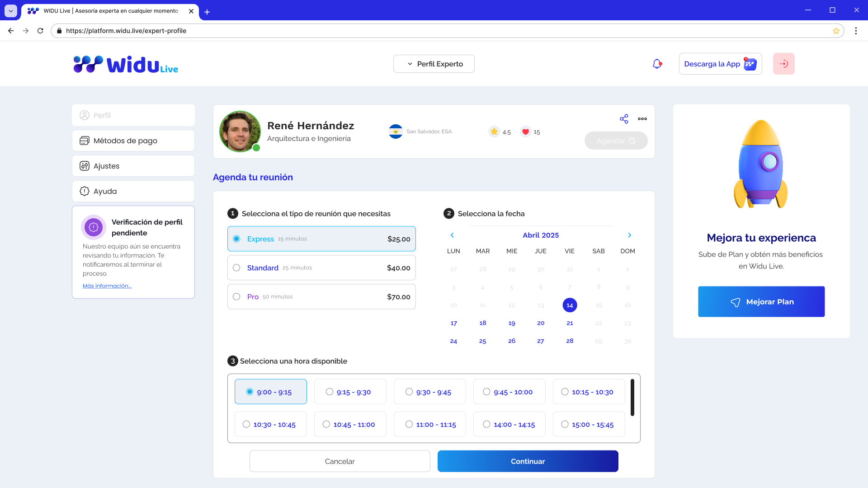Click the red logout icon button
This screenshot has width=868, height=488.
(x=783, y=64)
